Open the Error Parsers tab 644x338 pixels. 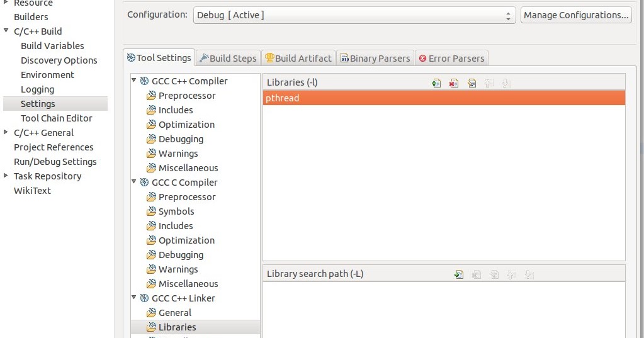coord(451,59)
